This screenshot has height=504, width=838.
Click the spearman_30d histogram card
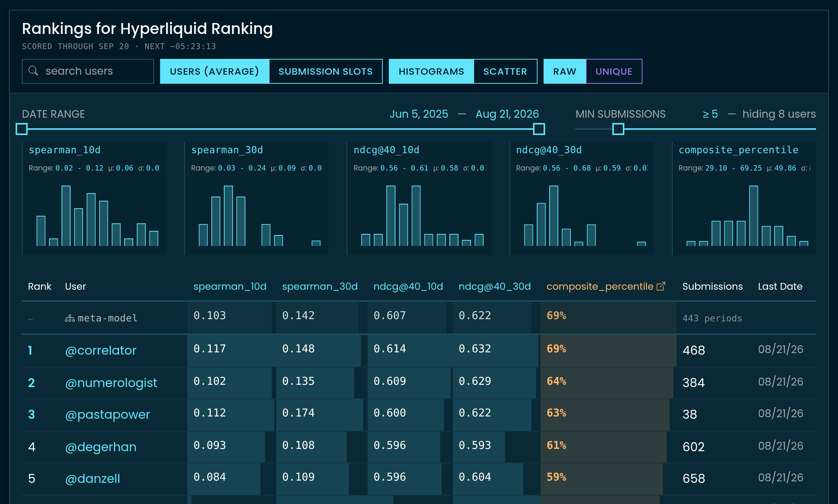coord(256,198)
